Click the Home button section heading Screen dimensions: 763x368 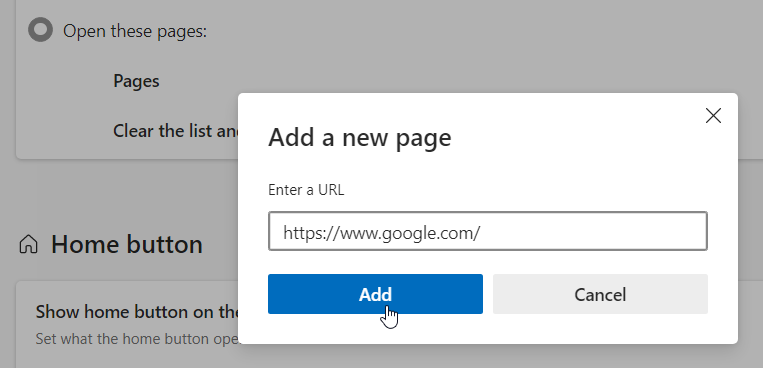[x=127, y=244]
